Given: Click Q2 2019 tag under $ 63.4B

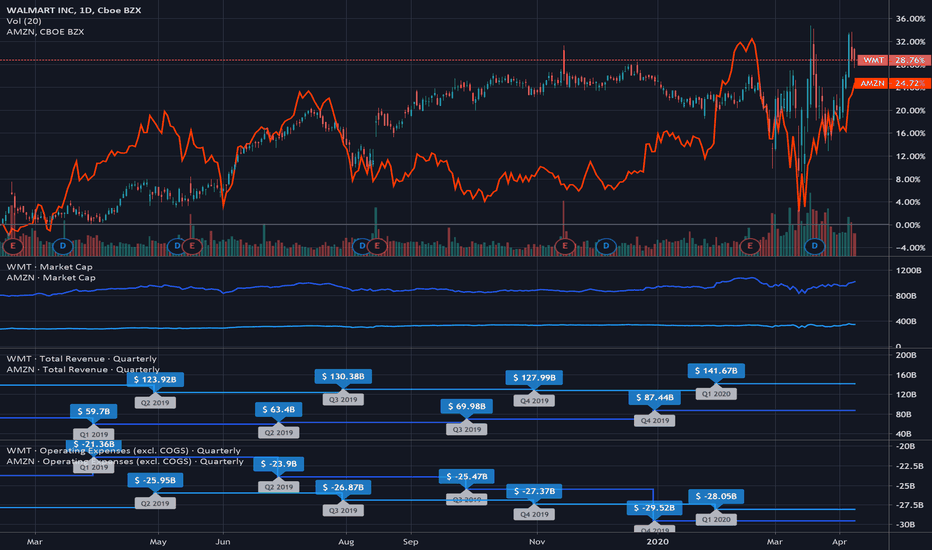Looking at the screenshot, I should [278, 432].
